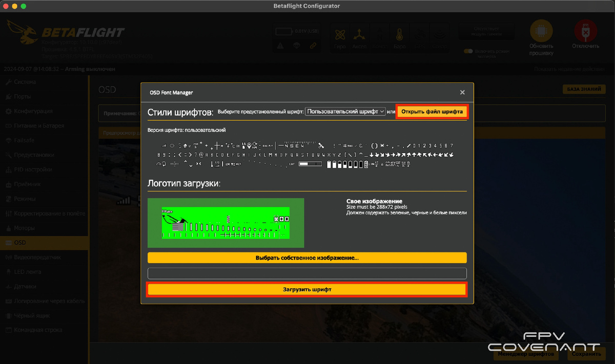Click the Гиро gyroscope sensor icon
This screenshot has height=364, width=615.
tap(340, 38)
